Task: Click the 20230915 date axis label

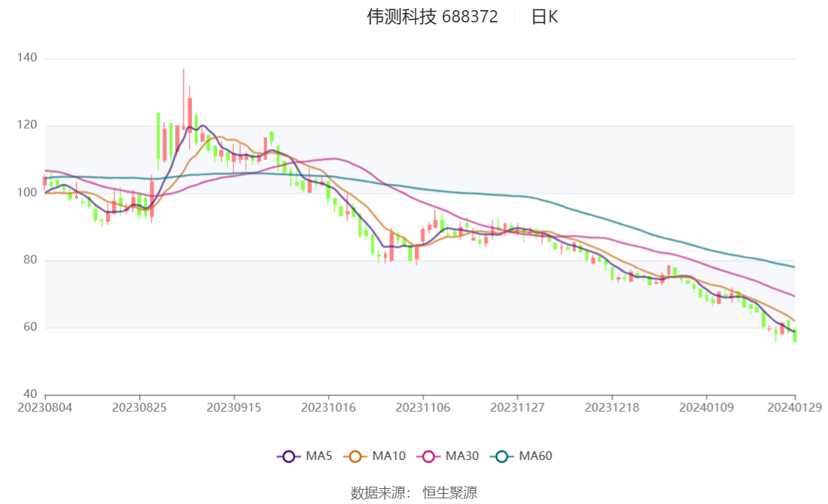Action: (x=234, y=407)
